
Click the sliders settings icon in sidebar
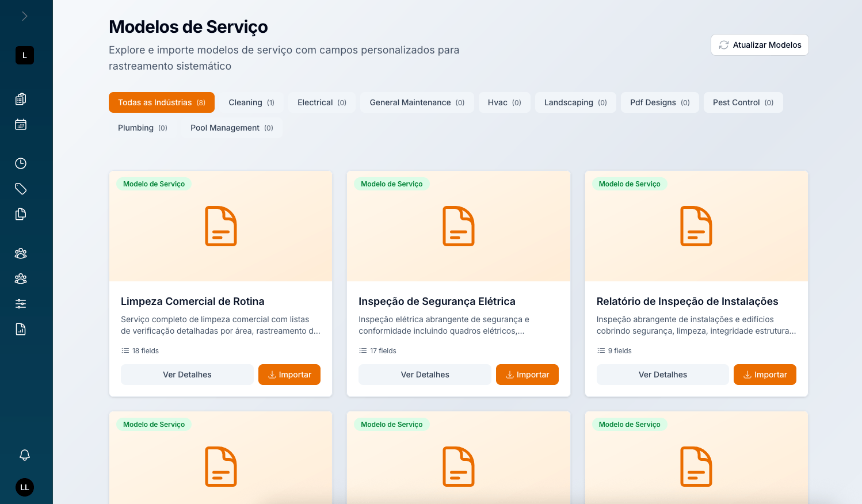pyautogui.click(x=21, y=304)
